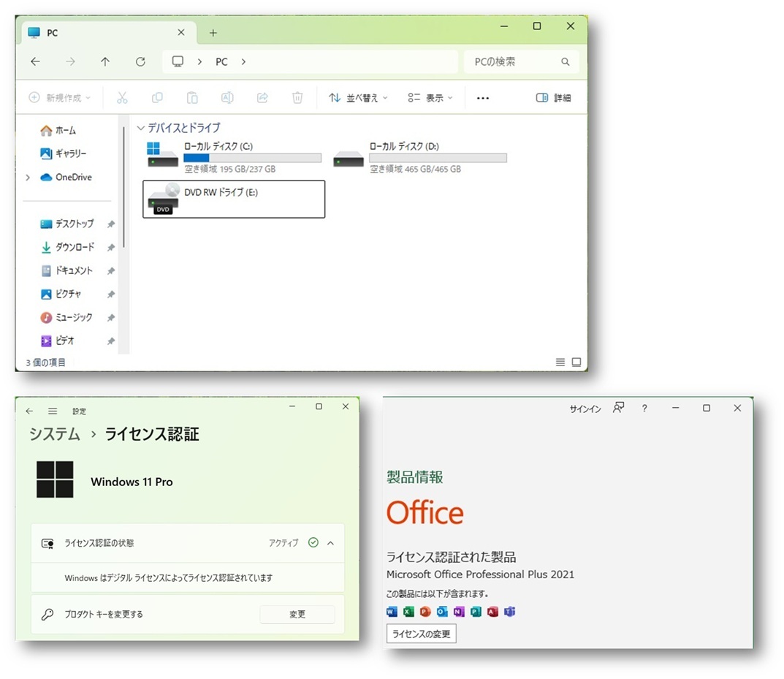Click the Publisher icon in Office product info

tap(476, 612)
